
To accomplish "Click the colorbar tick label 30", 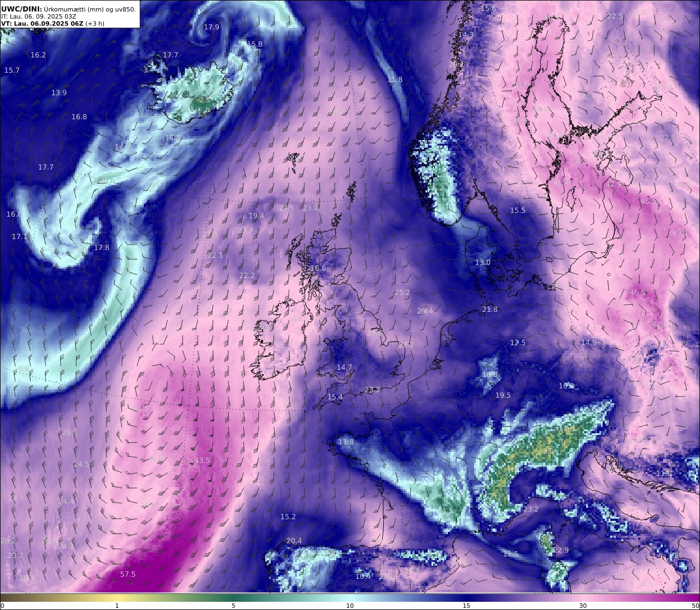I will point(583,606).
